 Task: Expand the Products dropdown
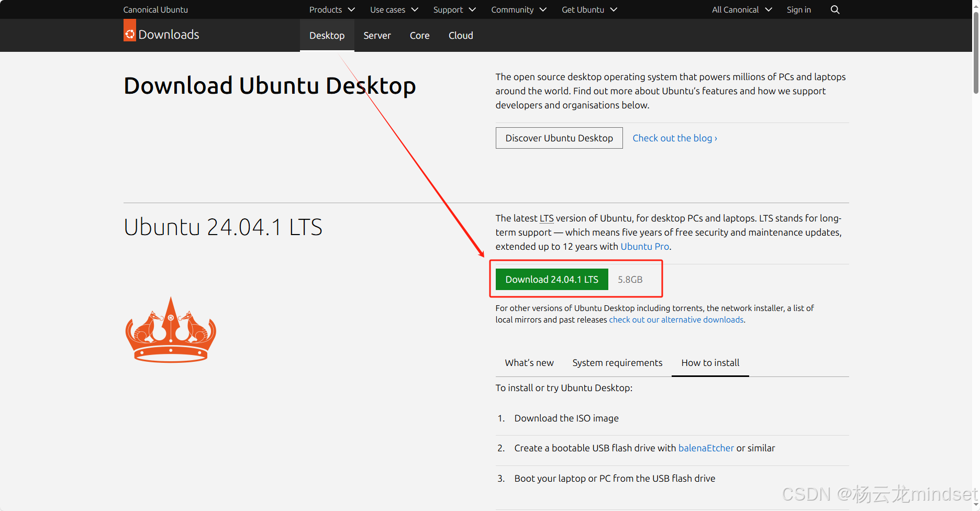[x=326, y=9]
